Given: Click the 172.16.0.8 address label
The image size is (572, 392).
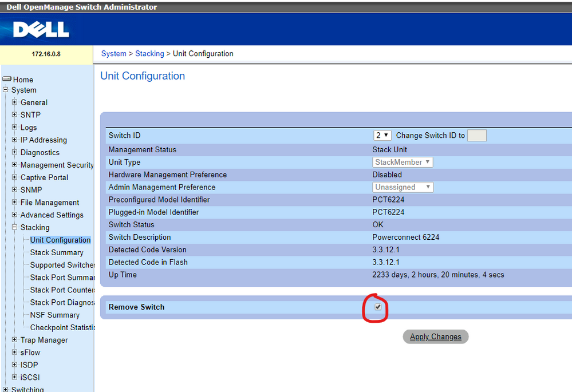Looking at the screenshot, I should tap(46, 54).
